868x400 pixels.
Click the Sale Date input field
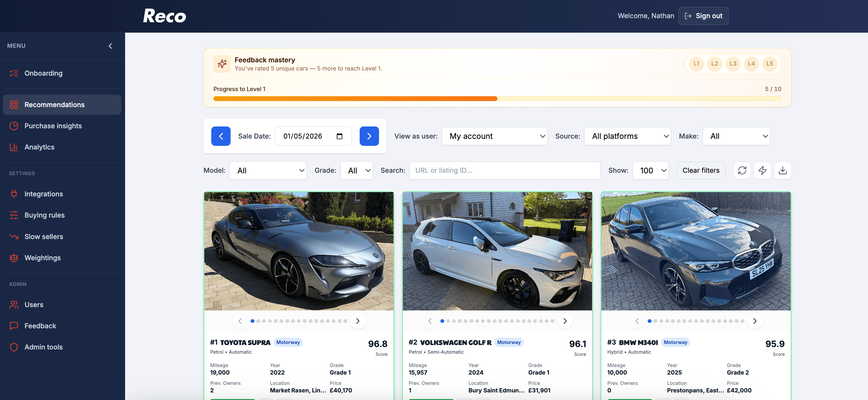tap(313, 136)
